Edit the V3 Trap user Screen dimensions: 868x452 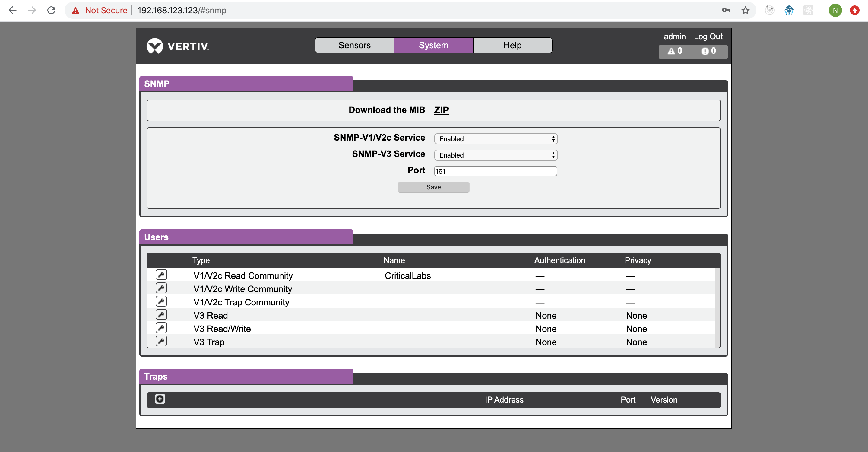pyautogui.click(x=161, y=341)
